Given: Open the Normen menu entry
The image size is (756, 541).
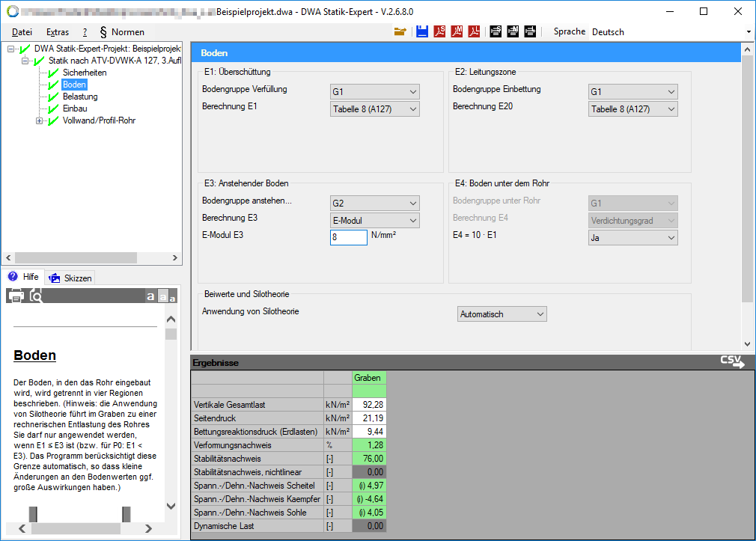Looking at the screenshot, I should [122, 32].
